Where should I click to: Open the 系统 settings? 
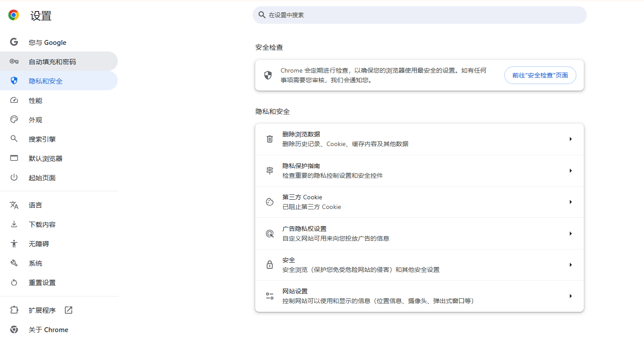[59, 263]
